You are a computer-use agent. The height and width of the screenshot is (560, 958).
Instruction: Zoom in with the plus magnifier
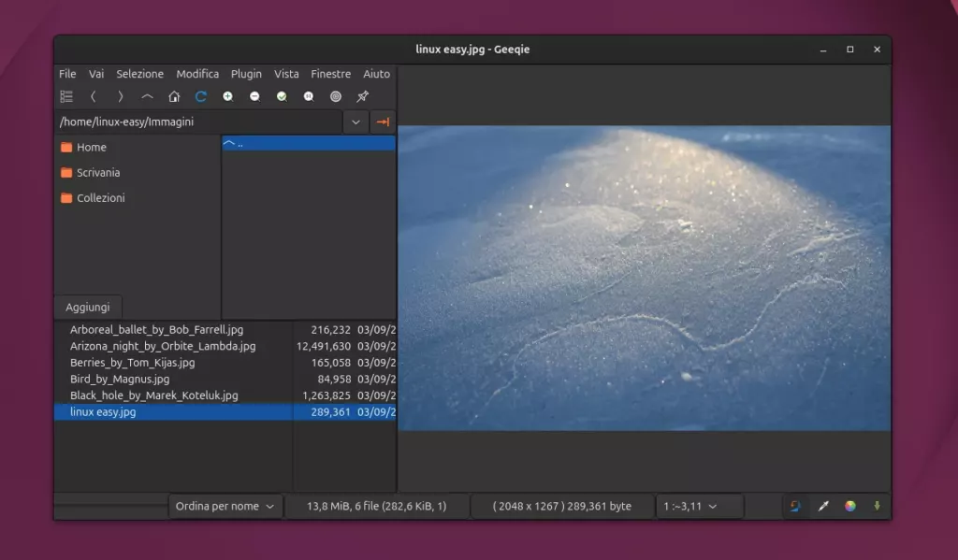point(228,96)
